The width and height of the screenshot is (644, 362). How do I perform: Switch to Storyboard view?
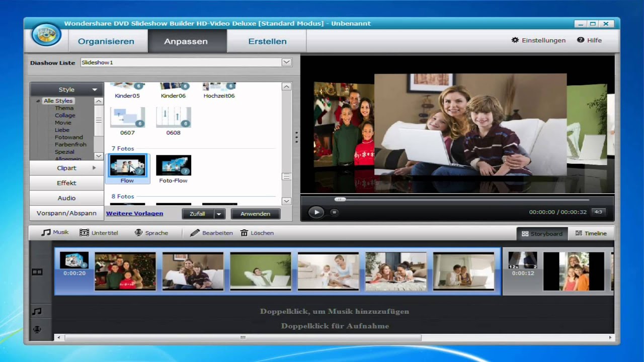pos(542,234)
